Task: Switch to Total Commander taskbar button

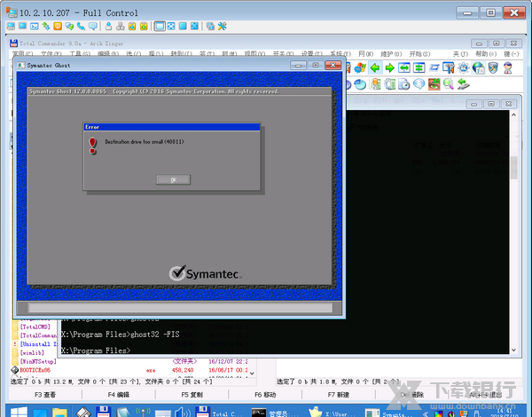Action: tap(219, 412)
